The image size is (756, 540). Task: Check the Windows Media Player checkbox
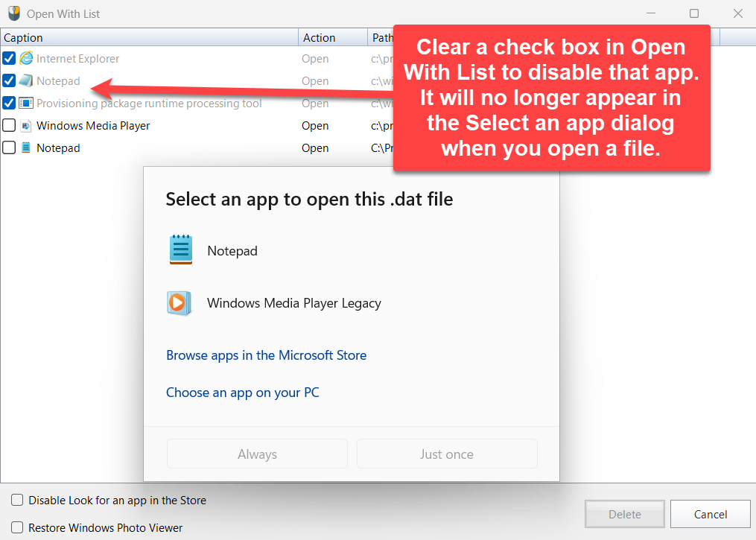(x=9, y=125)
